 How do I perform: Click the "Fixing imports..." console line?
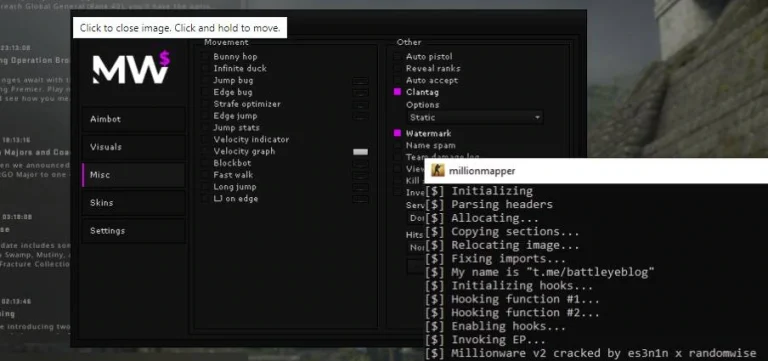click(495, 259)
